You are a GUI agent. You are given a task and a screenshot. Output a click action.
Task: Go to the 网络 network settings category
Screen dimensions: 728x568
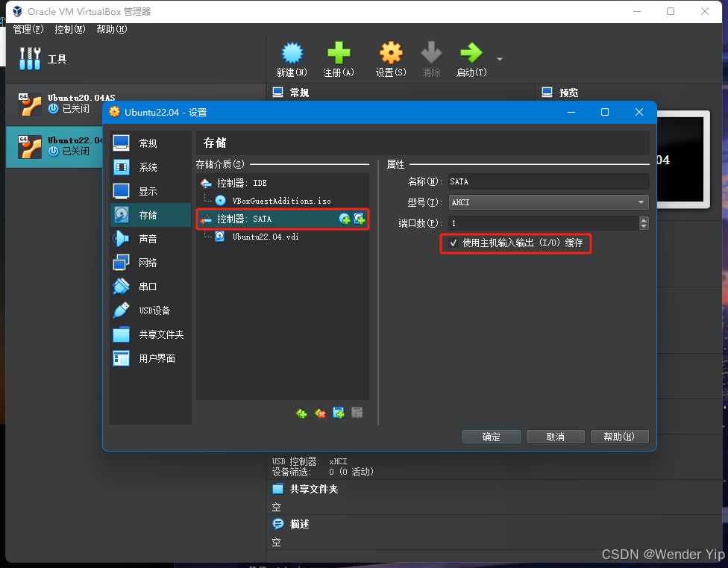pyautogui.click(x=151, y=263)
